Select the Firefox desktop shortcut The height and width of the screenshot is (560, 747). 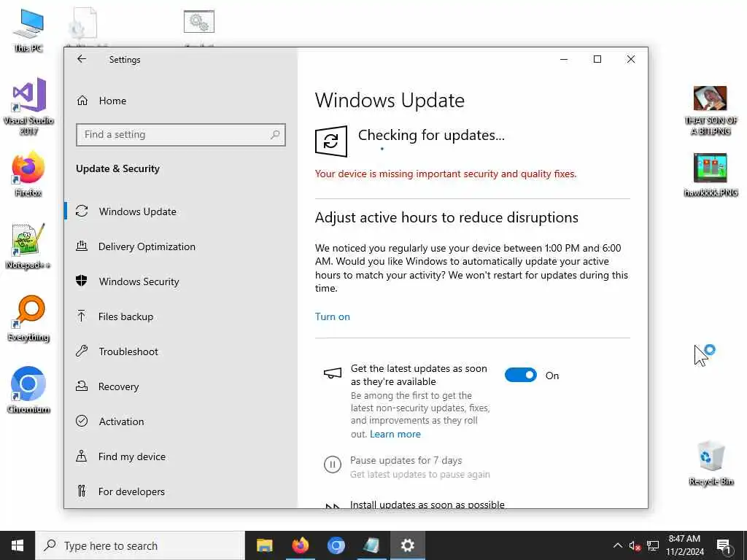(x=28, y=173)
